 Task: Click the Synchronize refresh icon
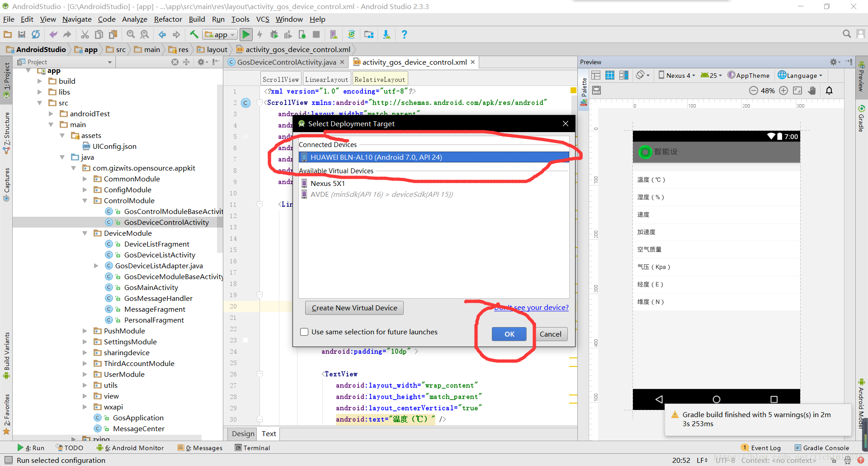click(36, 34)
